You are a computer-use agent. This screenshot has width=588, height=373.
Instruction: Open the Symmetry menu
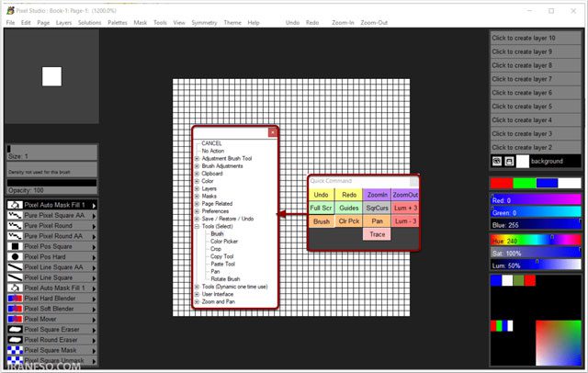pyautogui.click(x=204, y=22)
